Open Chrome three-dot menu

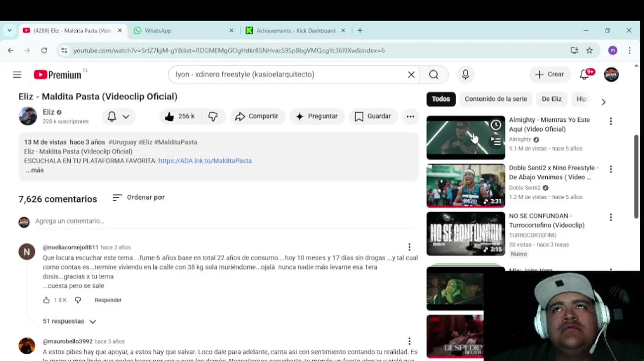coord(629,50)
